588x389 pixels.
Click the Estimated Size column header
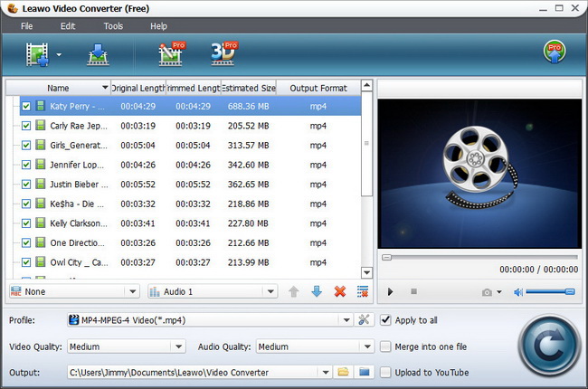248,88
